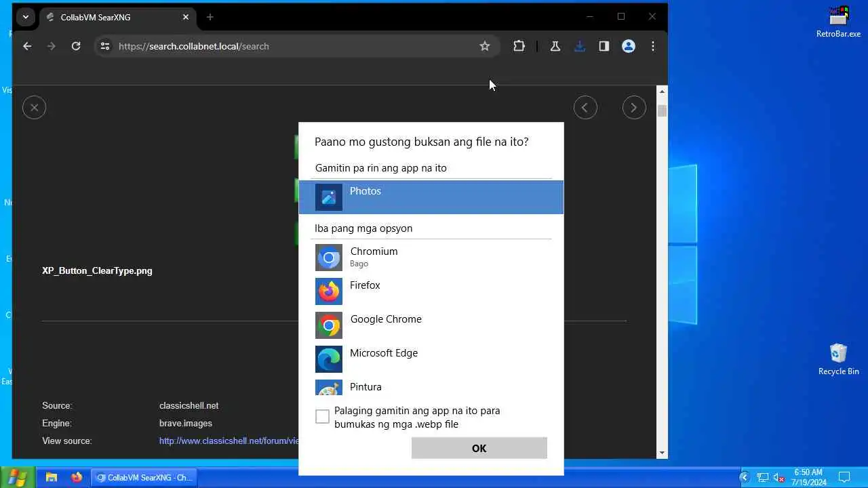Image resolution: width=868 pixels, height=488 pixels.
Task: Close the CollabVM SearXNG tab
Action: pyautogui.click(x=186, y=17)
